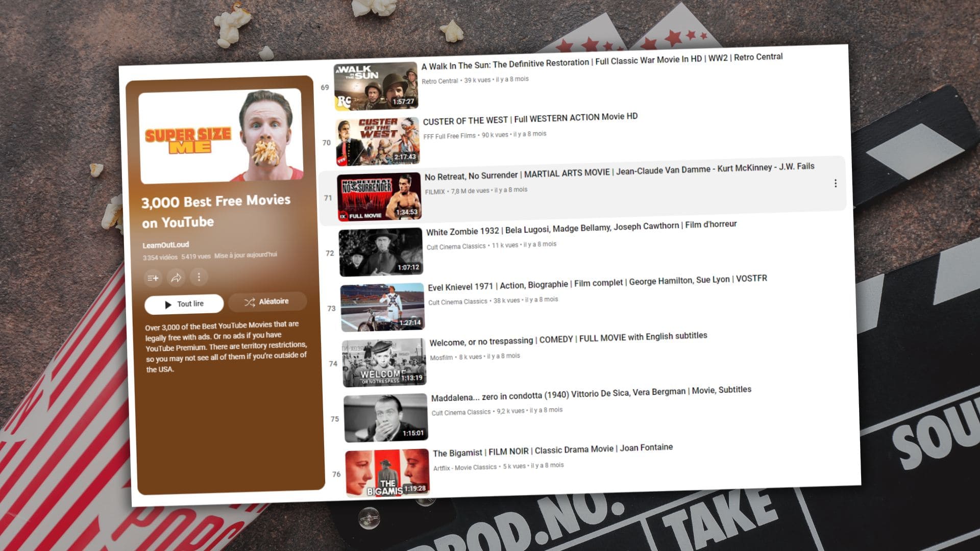Click Tout lire play all button

pyautogui.click(x=184, y=304)
